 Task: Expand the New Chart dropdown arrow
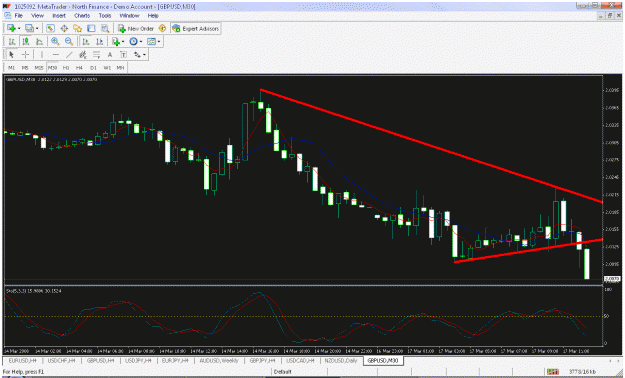[x=19, y=29]
